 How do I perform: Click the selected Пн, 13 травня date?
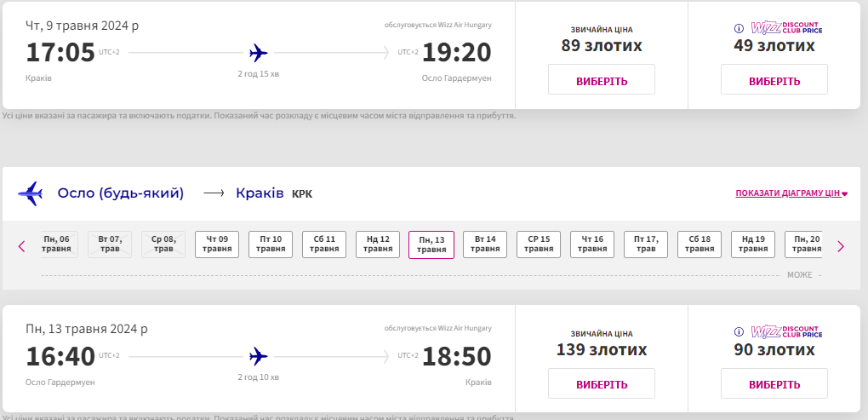[431, 245]
